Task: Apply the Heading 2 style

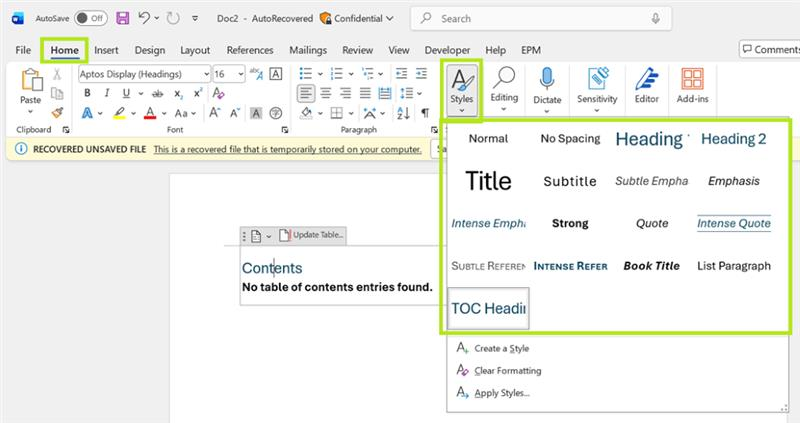Action: pos(734,138)
